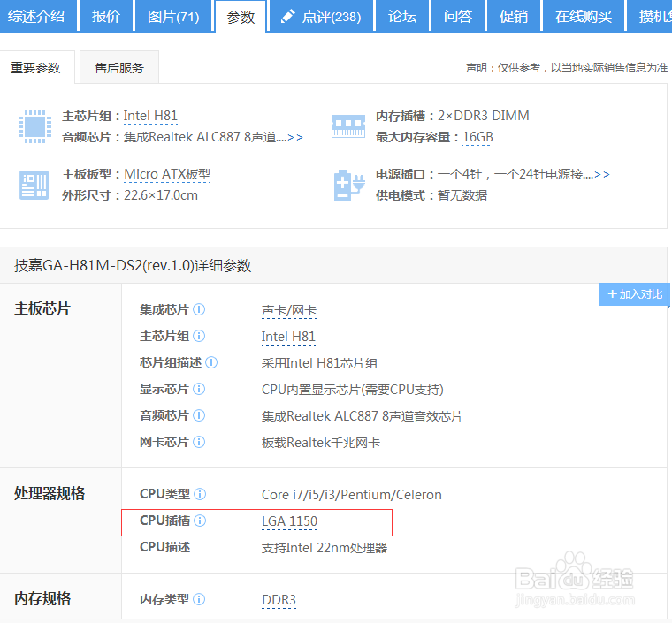Viewport: 672px width, 623px height.
Task: Click the +加入对比 button
Action: point(635,294)
